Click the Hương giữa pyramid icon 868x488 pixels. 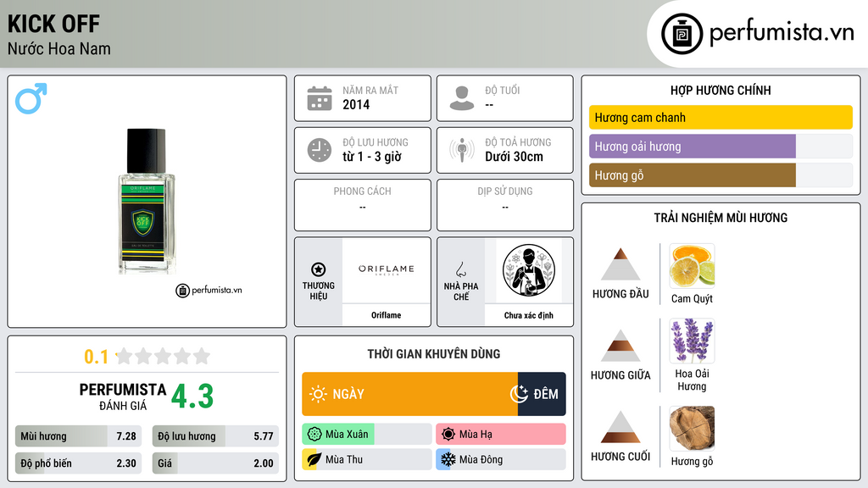(620, 346)
